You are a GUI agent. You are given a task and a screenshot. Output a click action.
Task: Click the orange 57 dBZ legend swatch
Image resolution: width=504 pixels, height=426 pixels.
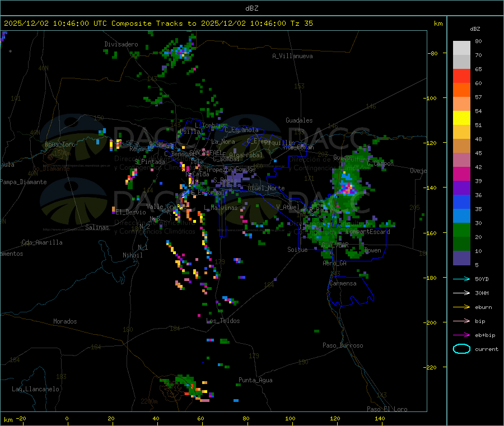point(461,90)
